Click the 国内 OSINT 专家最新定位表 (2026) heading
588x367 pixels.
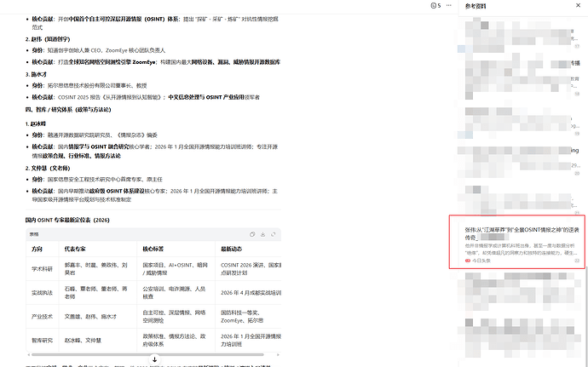tap(67, 220)
